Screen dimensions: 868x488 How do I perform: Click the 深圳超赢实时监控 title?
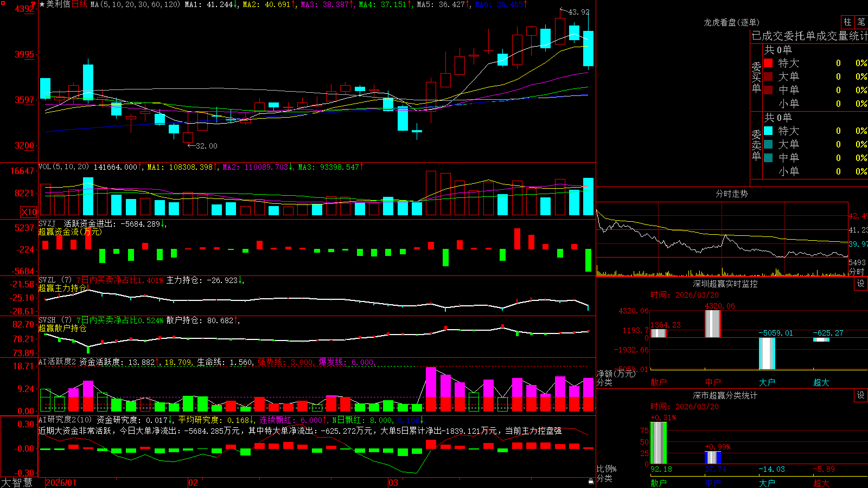pos(725,284)
